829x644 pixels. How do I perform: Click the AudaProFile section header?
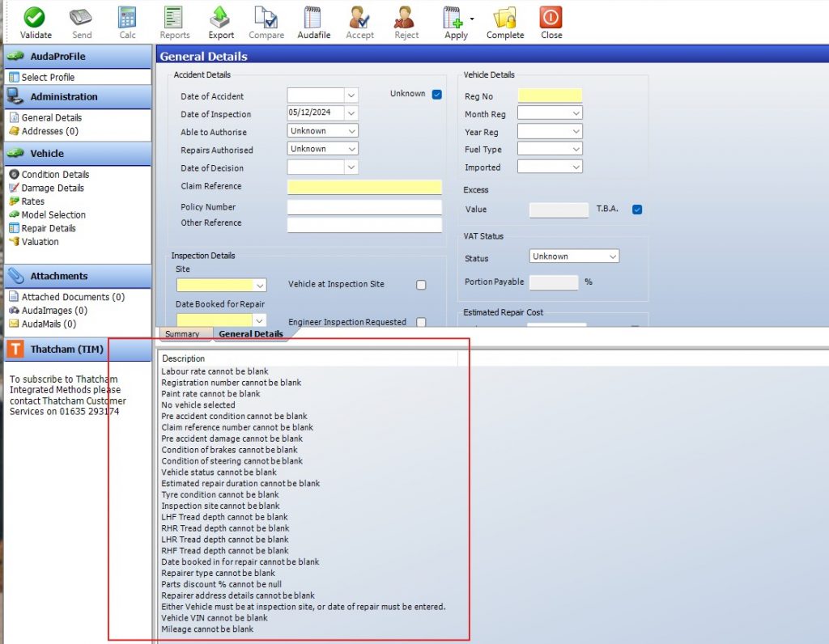click(78, 56)
